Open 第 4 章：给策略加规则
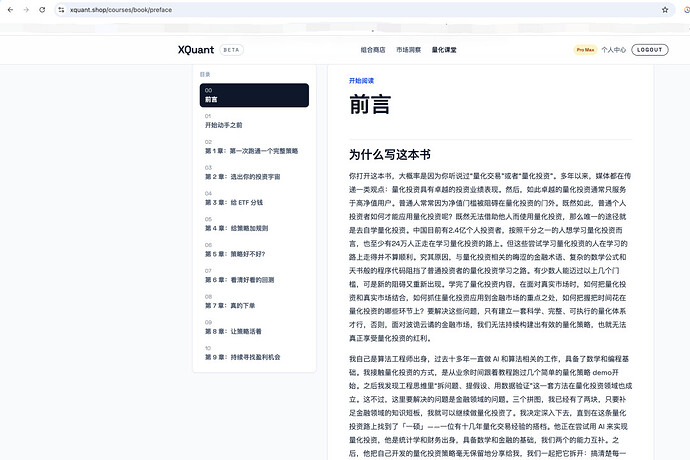Image resolution: width=690 pixels, height=460 pixels. [254, 224]
